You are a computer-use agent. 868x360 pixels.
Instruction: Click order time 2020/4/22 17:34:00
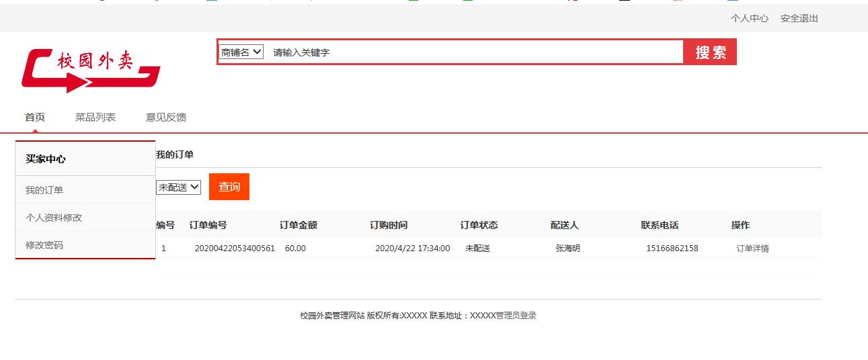tap(412, 249)
